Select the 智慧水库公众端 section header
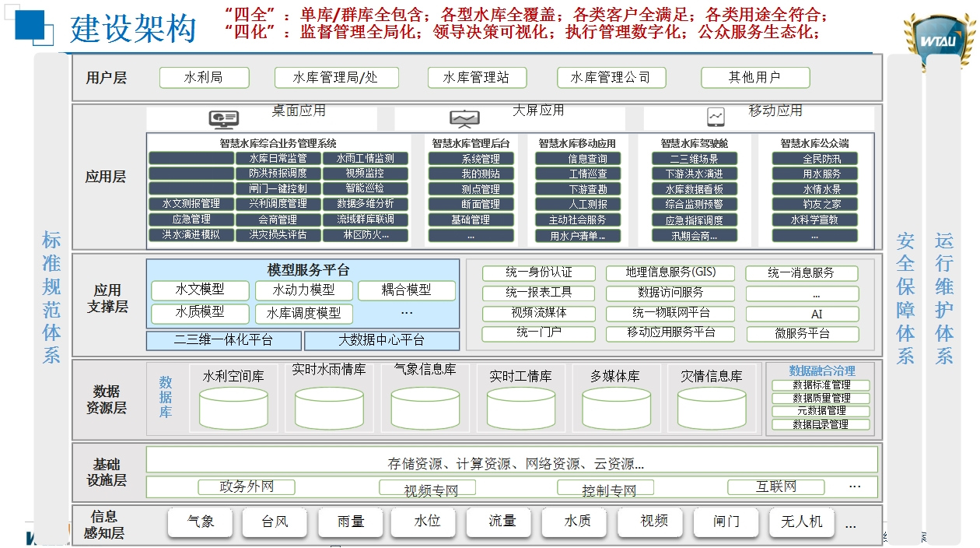The image size is (980, 548). click(814, 143)
